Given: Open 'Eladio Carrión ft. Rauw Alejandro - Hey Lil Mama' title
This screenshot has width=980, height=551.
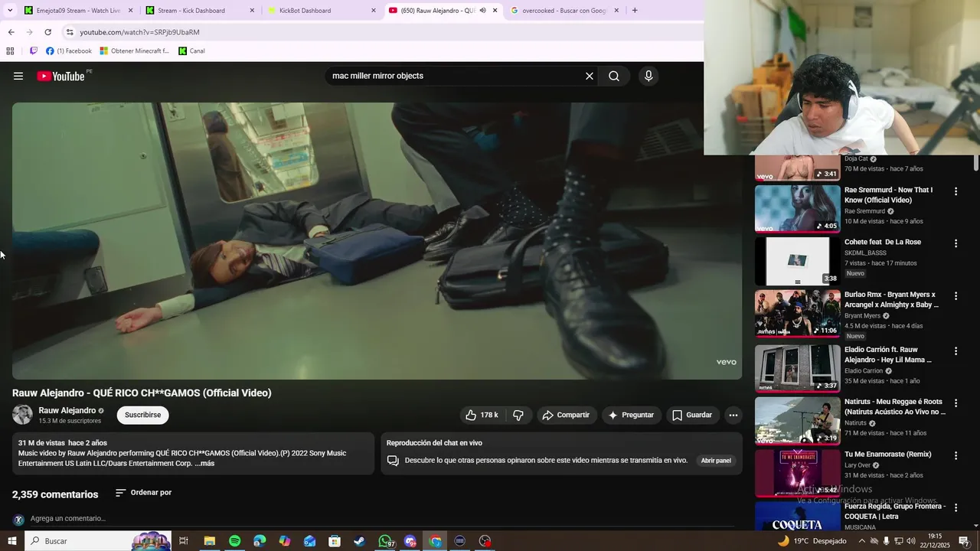Looking at the screenshot, I should 888,355.
